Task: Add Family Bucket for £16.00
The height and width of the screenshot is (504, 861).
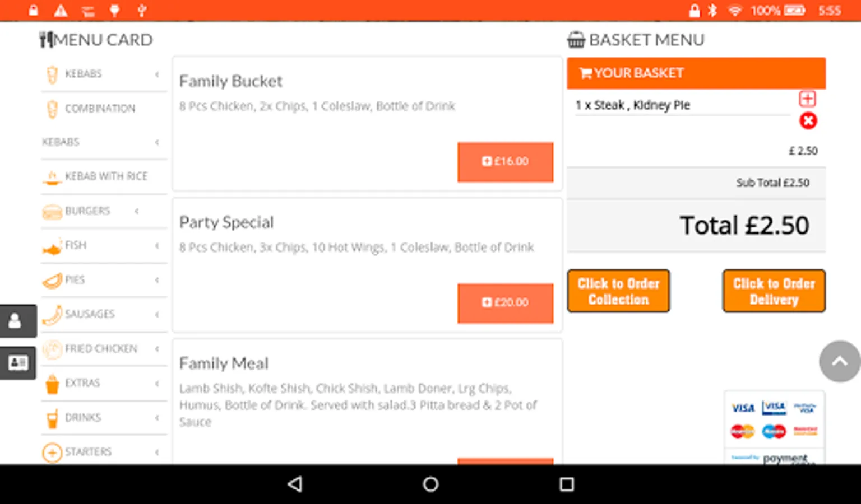Action: click(x=505, y=162)
